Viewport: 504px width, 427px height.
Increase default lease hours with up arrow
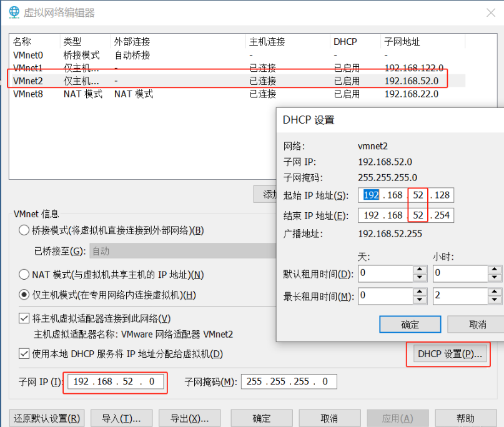tap(495, 269)
